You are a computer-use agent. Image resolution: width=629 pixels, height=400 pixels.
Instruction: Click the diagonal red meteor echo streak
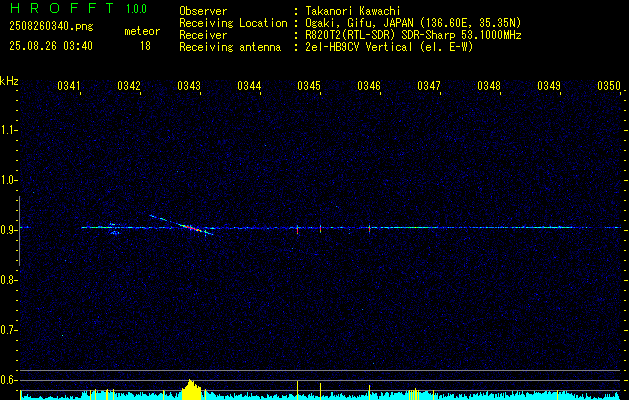click(191, 228)
